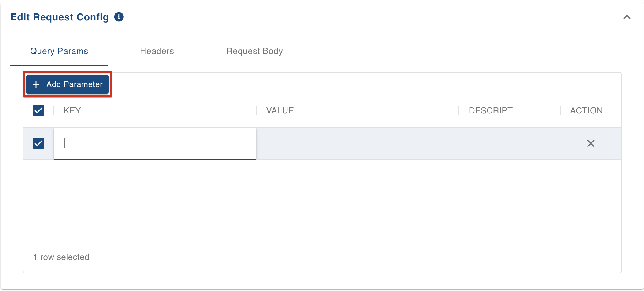This screenshot has height=291, width=644.
Task: Switch to the Headers tab
Action: click(x=157, y=51)
